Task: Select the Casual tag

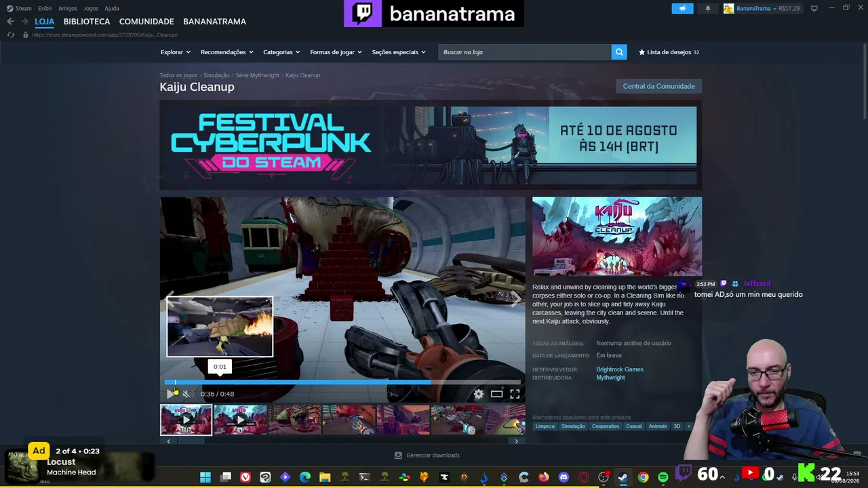Action: coord(633,426)
